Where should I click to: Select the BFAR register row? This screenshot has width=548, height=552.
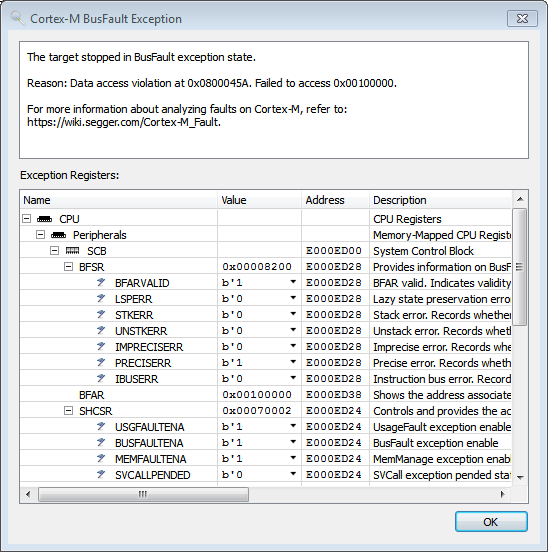pos(265,395)
